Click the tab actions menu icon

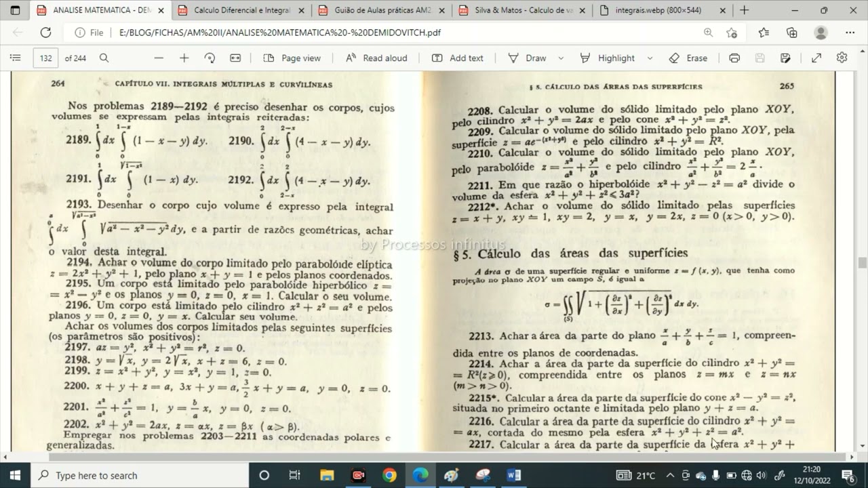tap(16, 10)
